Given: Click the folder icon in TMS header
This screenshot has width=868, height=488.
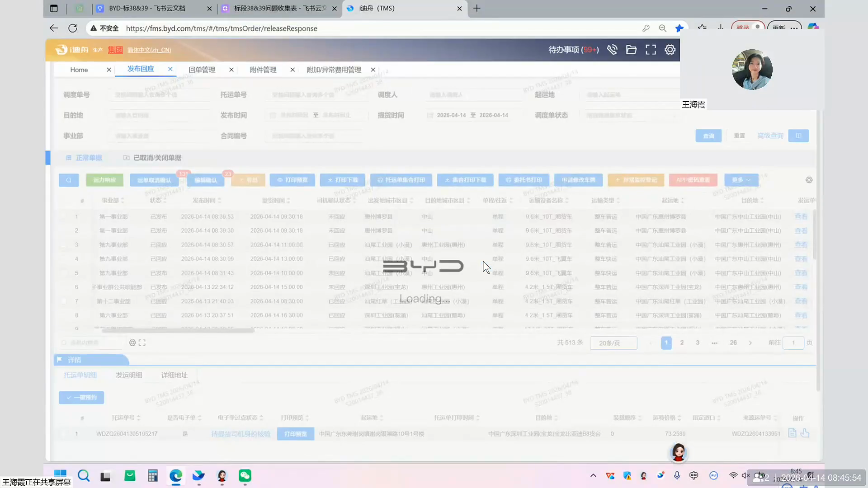Looking at the screenshot, I should pyautogui.click(x=631, y=50).
